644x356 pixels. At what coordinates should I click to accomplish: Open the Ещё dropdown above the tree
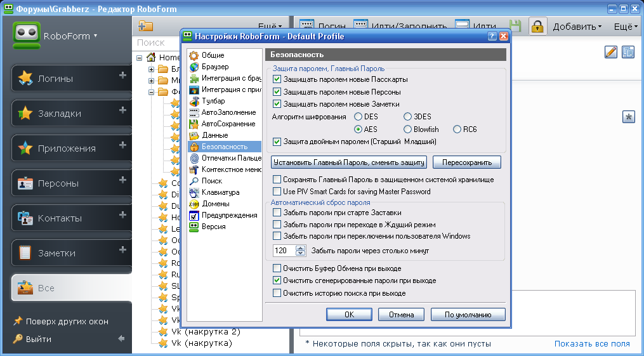[270, 26]
